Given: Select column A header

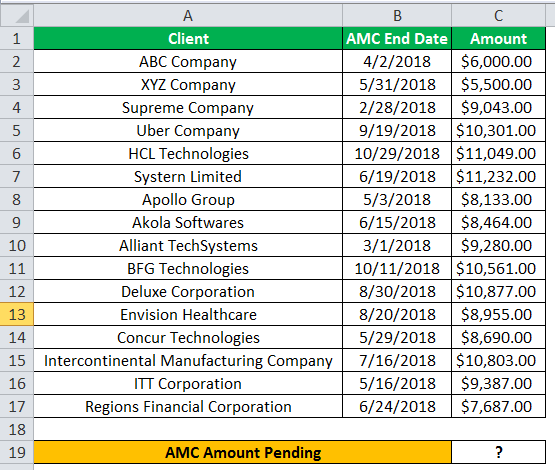Looking at the screenshot, I should tap(188, 16).
